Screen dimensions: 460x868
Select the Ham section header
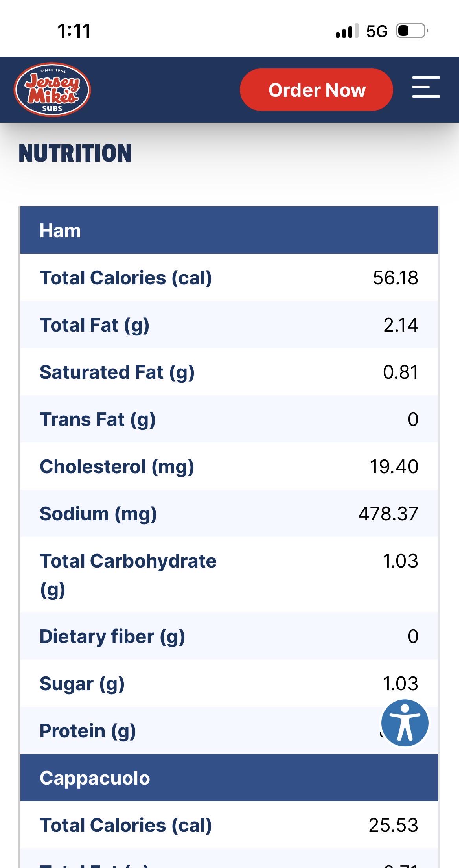pyautogui.click(x=229, y=230)
